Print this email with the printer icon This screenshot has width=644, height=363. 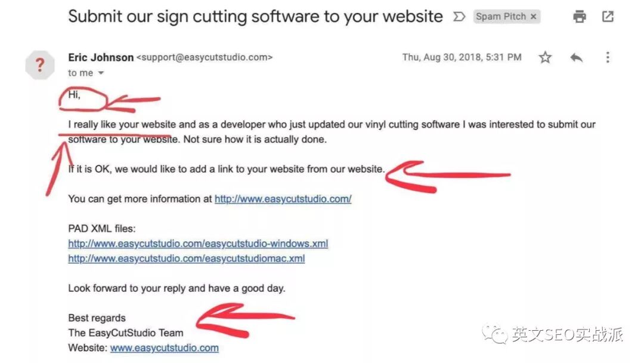[580, 17]
